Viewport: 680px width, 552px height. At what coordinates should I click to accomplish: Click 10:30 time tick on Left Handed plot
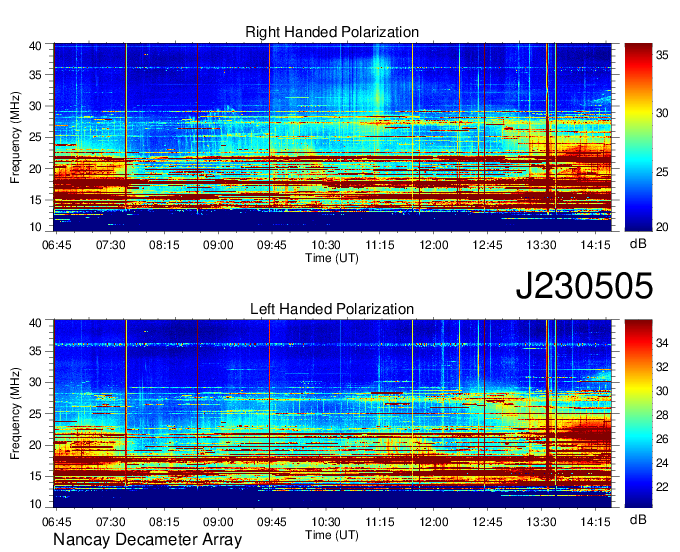click(x=326, y=522)
